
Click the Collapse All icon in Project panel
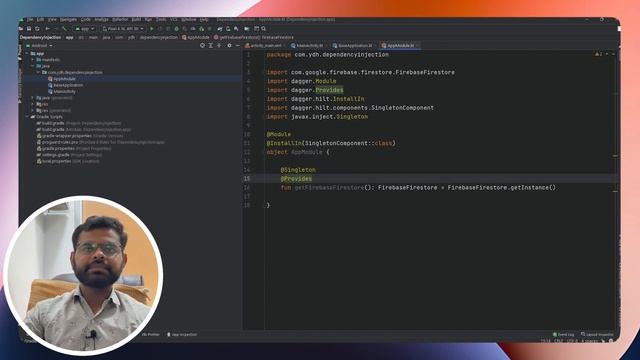point(219,46)
